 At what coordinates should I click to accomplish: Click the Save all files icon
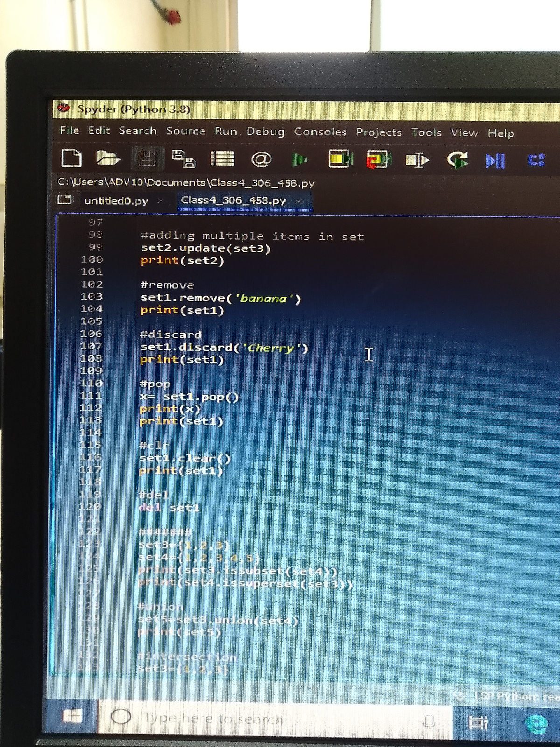pos(184,159)
